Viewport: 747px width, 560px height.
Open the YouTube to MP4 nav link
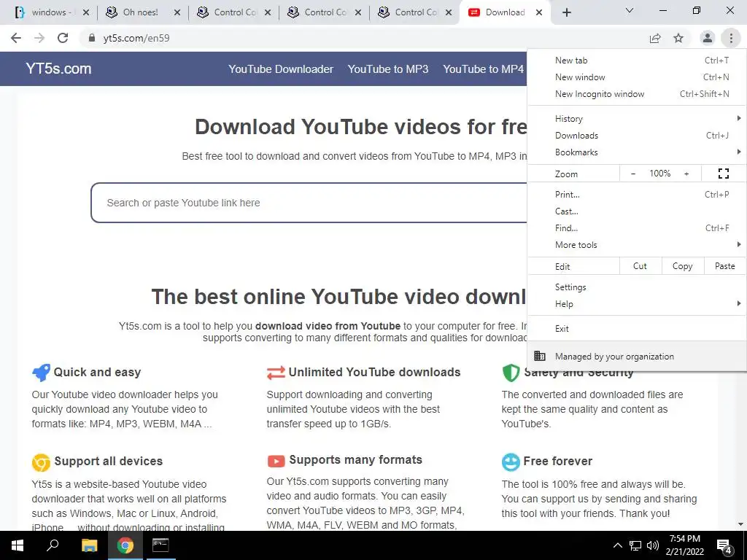coord(483,69)
